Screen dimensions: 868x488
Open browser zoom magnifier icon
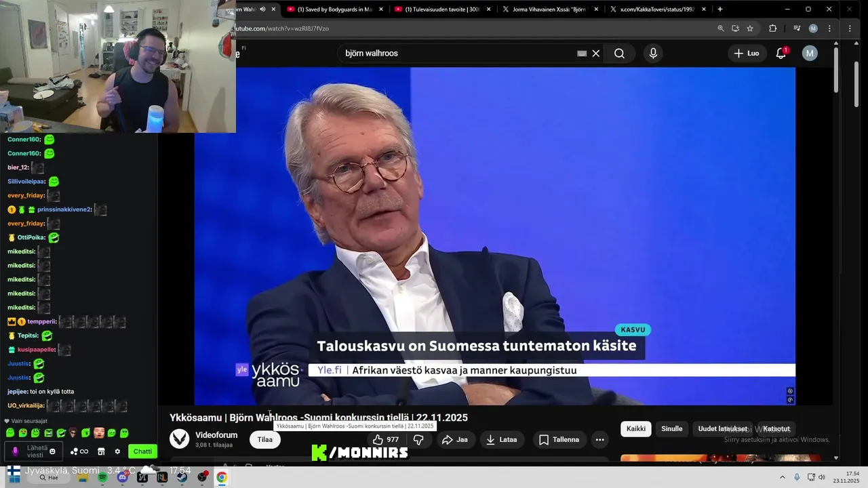(x=721, y=28)
